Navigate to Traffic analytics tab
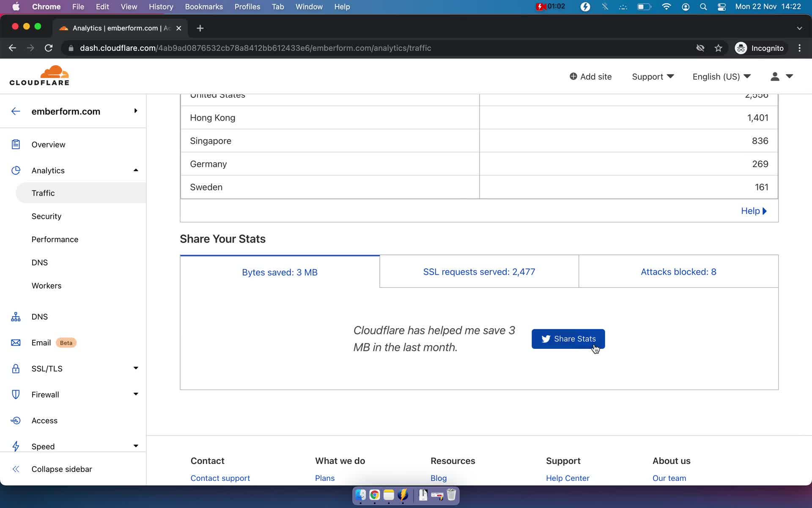 [43, 193]
